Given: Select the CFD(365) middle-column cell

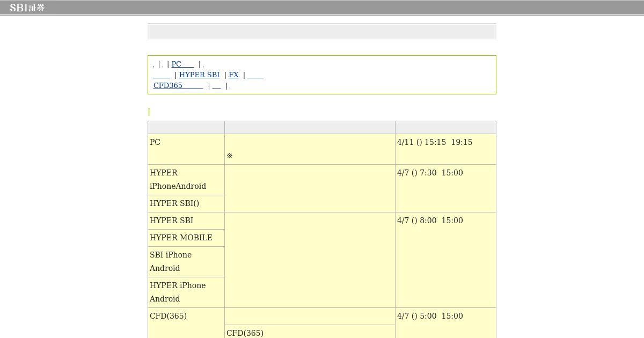Looking at the screenshot, I should 310,332.
